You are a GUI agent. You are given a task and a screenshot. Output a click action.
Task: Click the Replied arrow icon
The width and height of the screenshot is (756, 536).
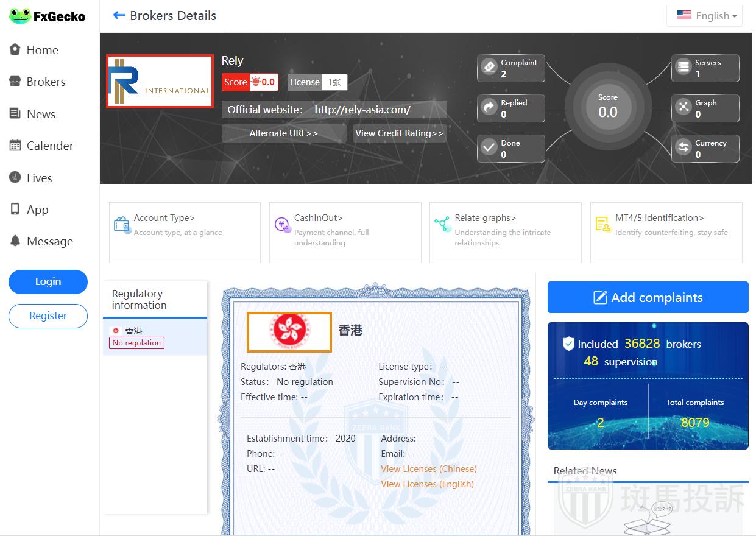[x=489, y=107]
